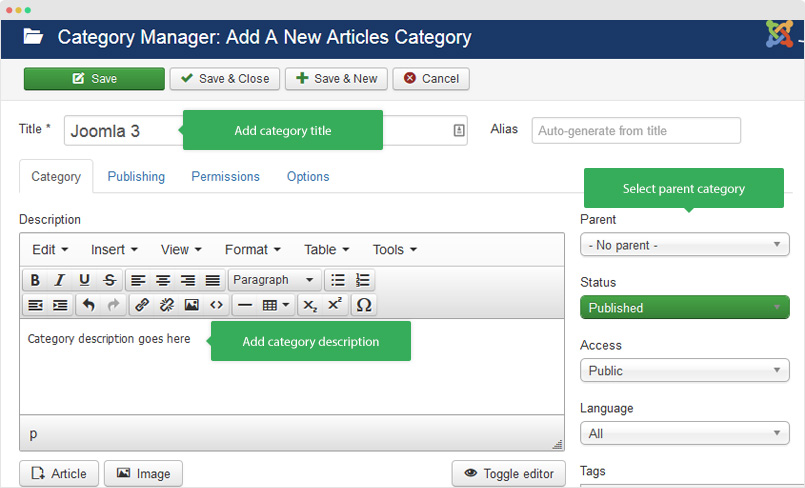Open the View menu in editor
Viewport: 805px width, 488px height.
(181, 250)
